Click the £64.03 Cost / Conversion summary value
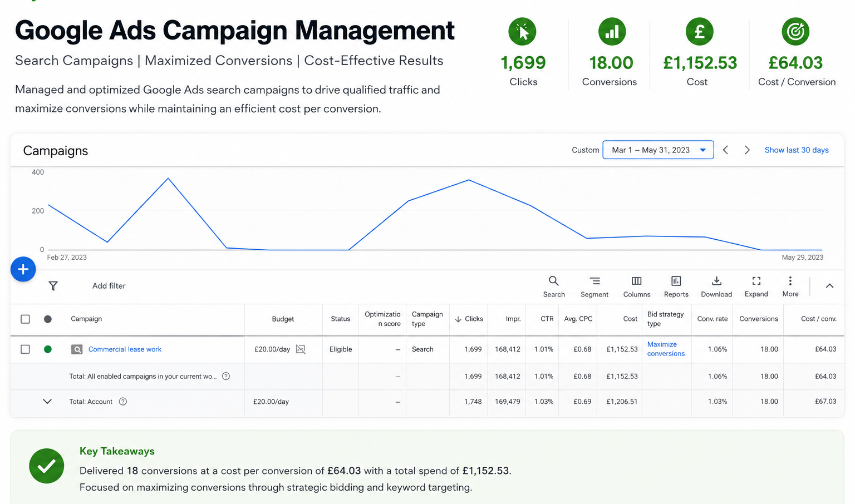Screen dimensions: 855x504 (795, 63)
